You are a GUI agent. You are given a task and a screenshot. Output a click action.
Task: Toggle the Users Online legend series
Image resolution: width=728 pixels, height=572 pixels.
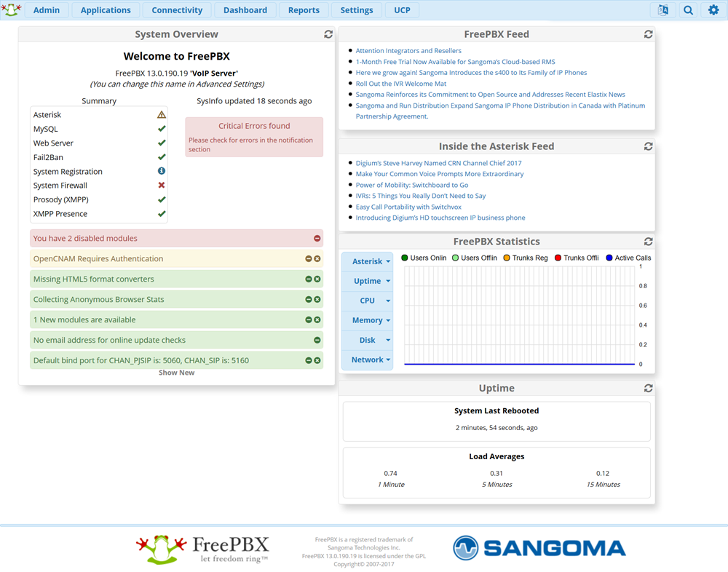(424, 258)
